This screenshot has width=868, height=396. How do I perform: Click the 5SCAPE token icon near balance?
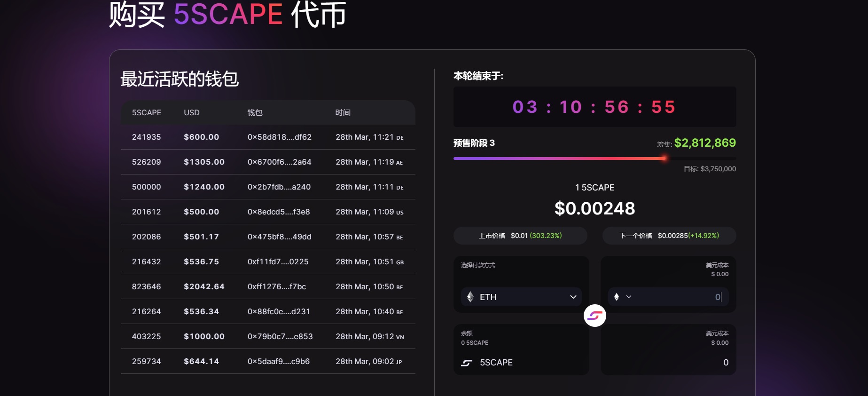(467, 363)
